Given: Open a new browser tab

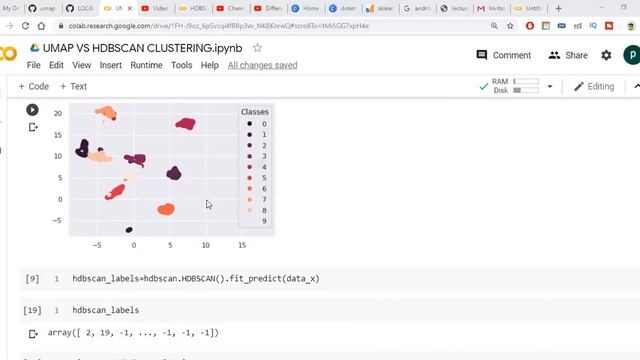Looking at the screenshot, I should click(558, 8).
